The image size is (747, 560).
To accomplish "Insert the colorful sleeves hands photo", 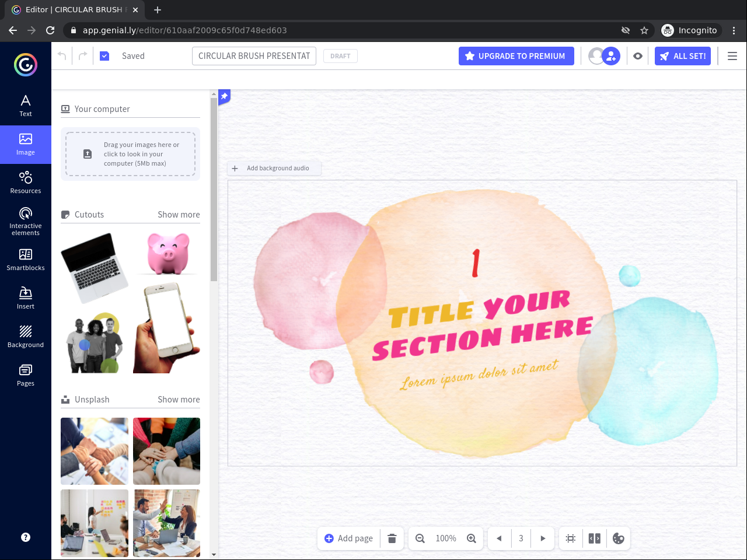I will pos(167,451).
